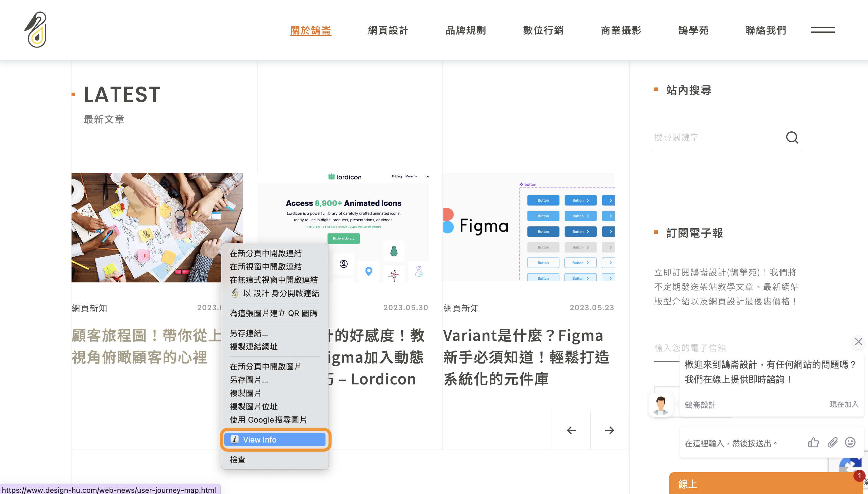
Task: Expand 在無痕式視窗中開啟連結
Action: 274,280
